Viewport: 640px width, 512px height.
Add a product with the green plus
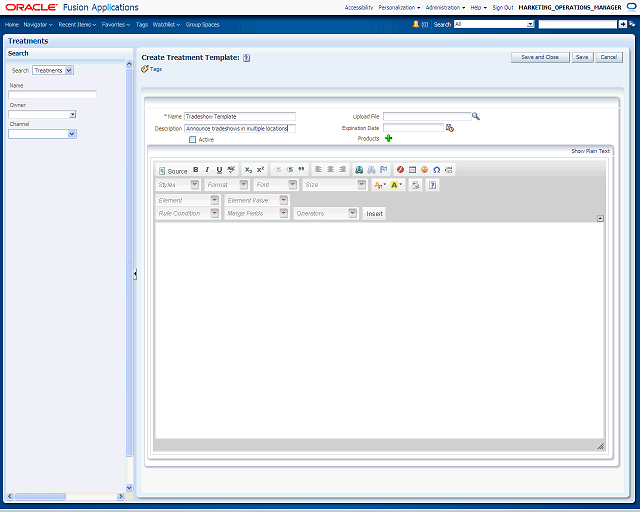coord(388,138)
